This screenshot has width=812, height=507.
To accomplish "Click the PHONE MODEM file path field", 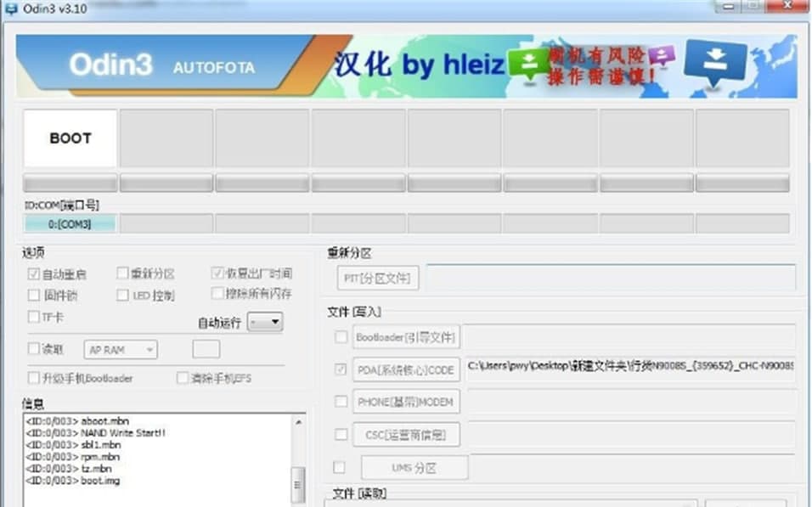I will pyautogui.click(x=630, y=402).
